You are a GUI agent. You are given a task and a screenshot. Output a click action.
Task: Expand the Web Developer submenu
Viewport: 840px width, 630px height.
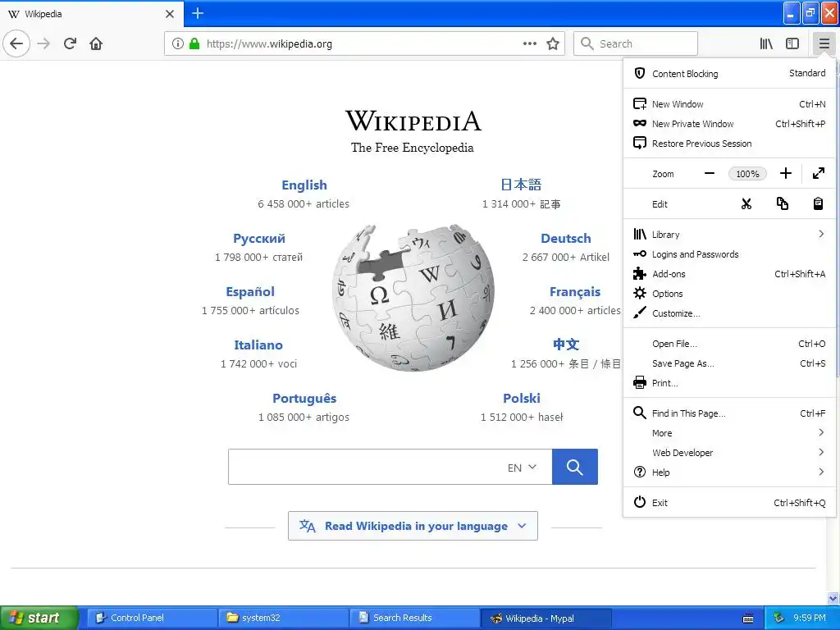click(729, 453)
